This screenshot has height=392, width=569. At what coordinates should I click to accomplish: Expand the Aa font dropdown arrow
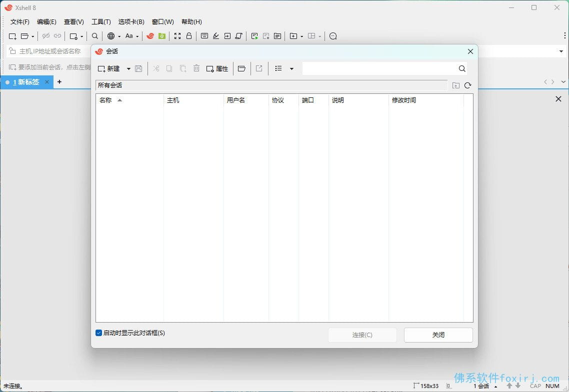137,36
